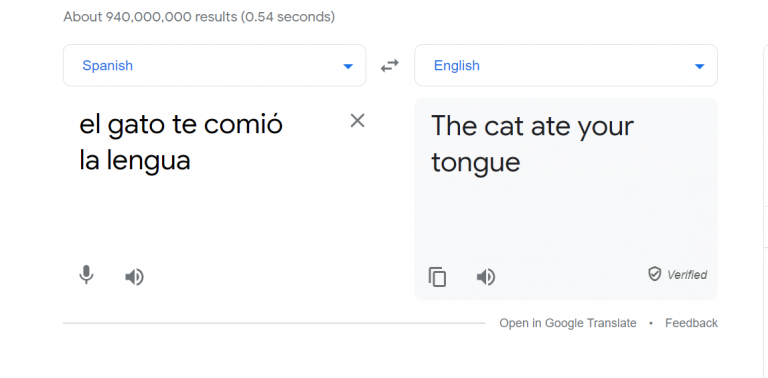Open the English language selector box
768x378 pixels.
(x=566, y=65)
